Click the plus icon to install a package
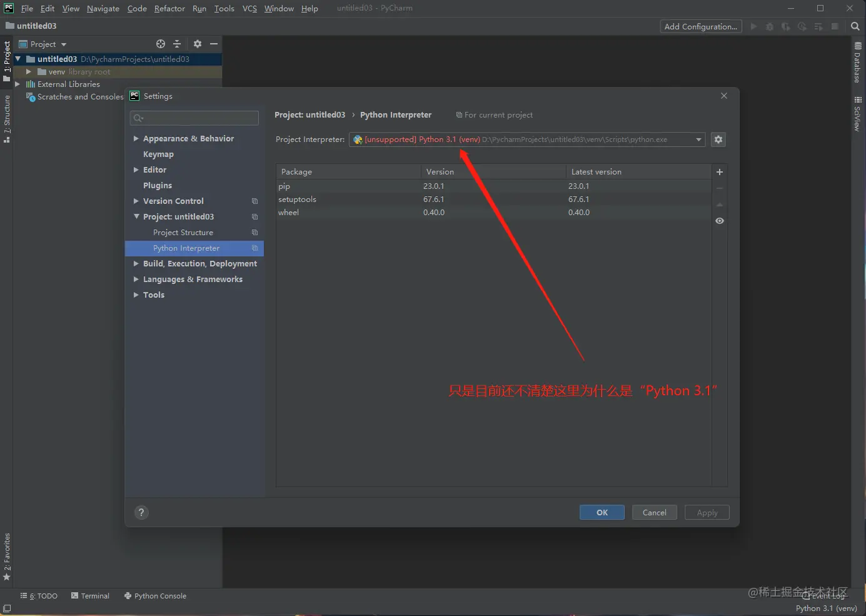The height and width of the screenshot is (616, 866). tap(720, 172)
